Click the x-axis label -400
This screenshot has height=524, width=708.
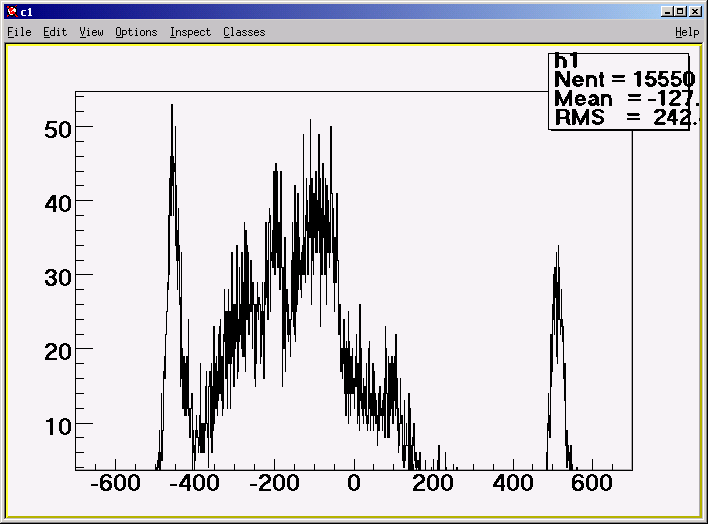[195, 483]
